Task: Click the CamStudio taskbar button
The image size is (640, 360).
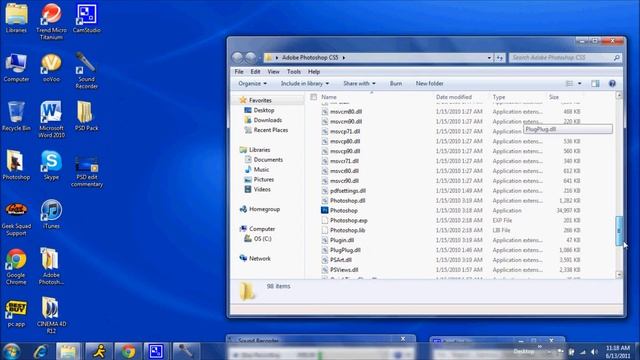Action: [x=156, y=351]
